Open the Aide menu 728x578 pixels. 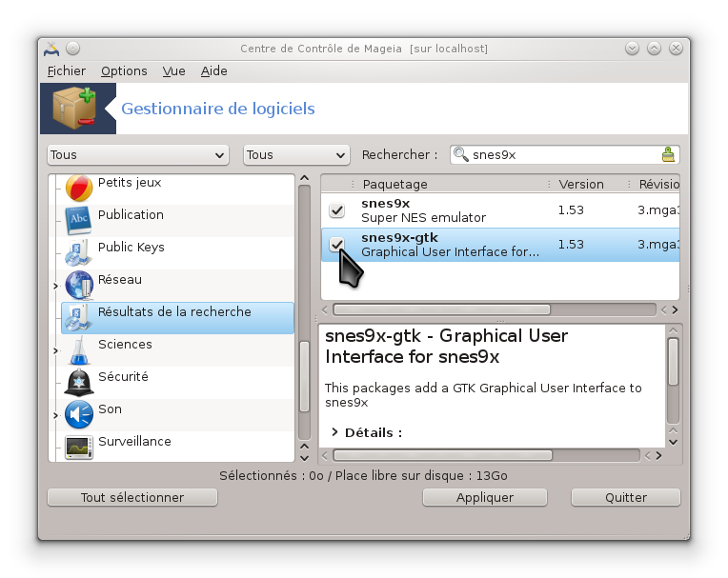tap(214, 71)
